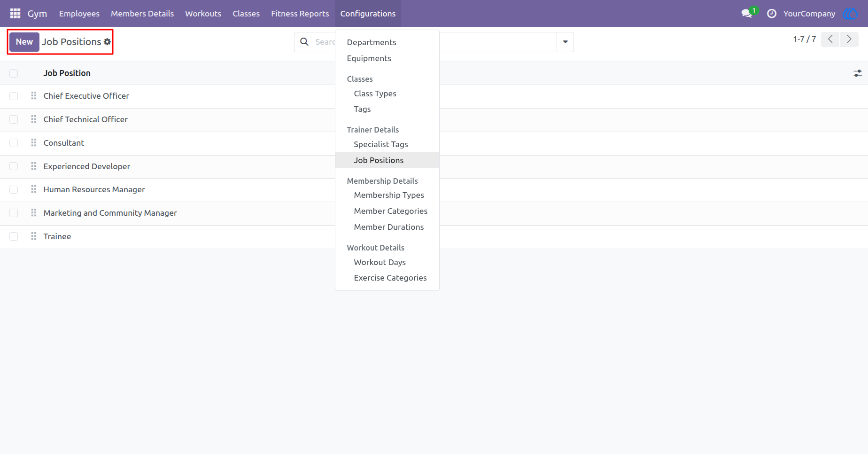868x454 pixels.
Task: Open the optional columns adjust icon
Action: coord(858,73)
